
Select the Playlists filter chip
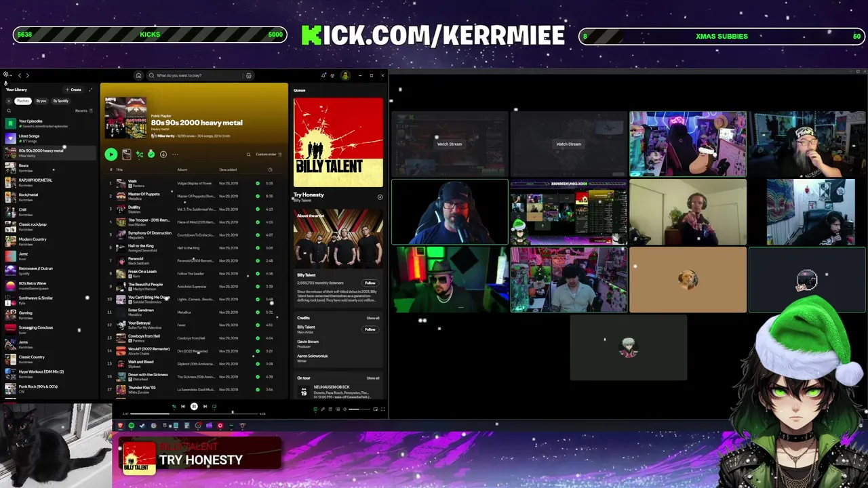[23, 101]
